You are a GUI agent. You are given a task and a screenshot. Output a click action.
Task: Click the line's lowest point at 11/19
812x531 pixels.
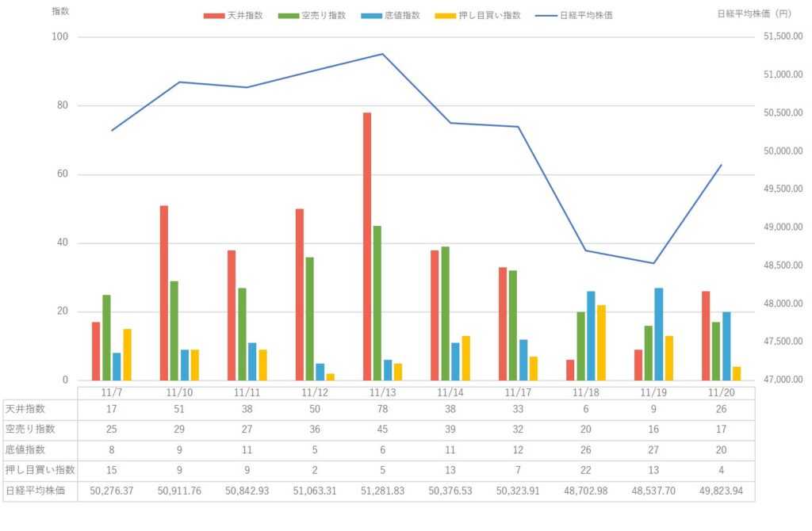point(653,263)
